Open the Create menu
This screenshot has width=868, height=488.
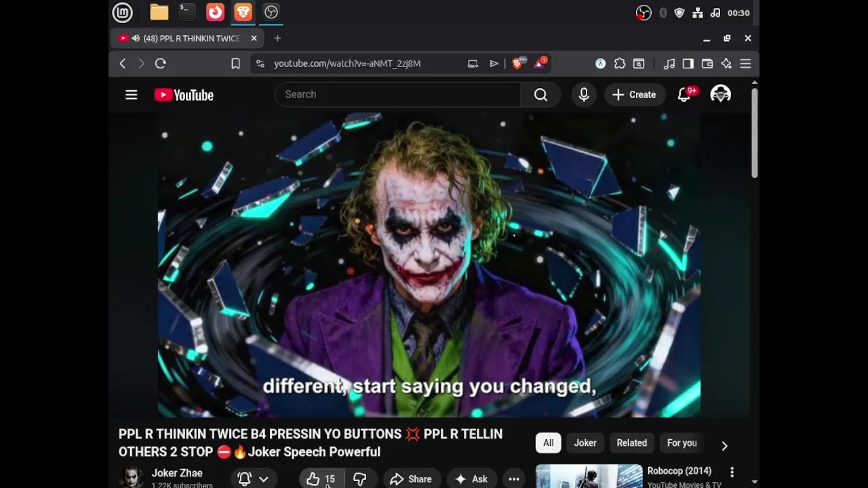tap(634, 95)
